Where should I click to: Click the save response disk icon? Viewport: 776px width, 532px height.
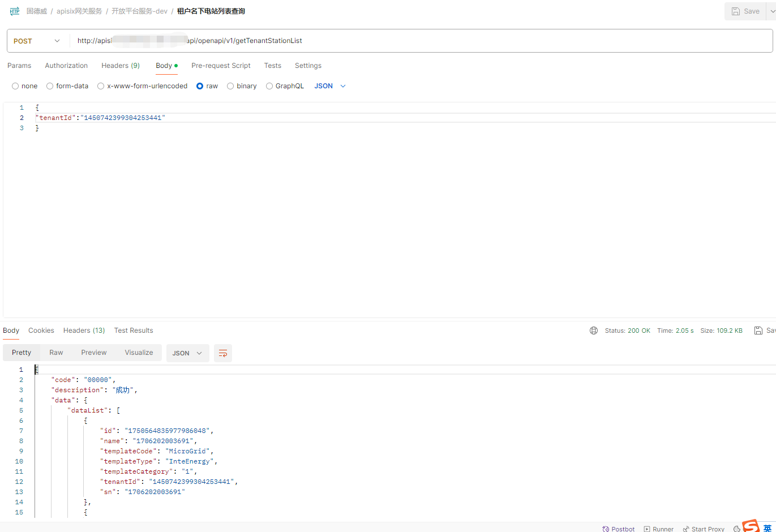point(758,331)
